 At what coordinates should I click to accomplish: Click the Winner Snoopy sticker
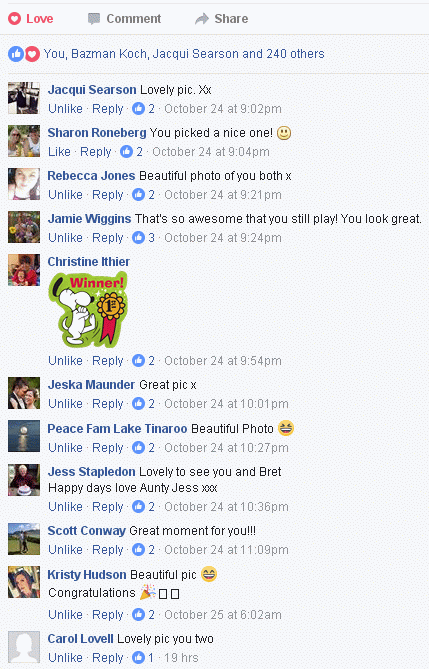click(88, 310)
